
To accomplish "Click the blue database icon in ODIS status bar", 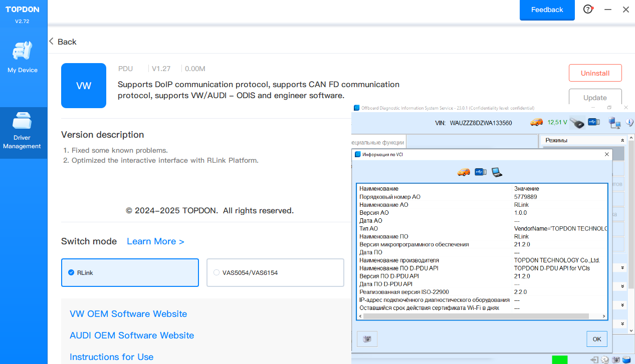I will point(626,359).
